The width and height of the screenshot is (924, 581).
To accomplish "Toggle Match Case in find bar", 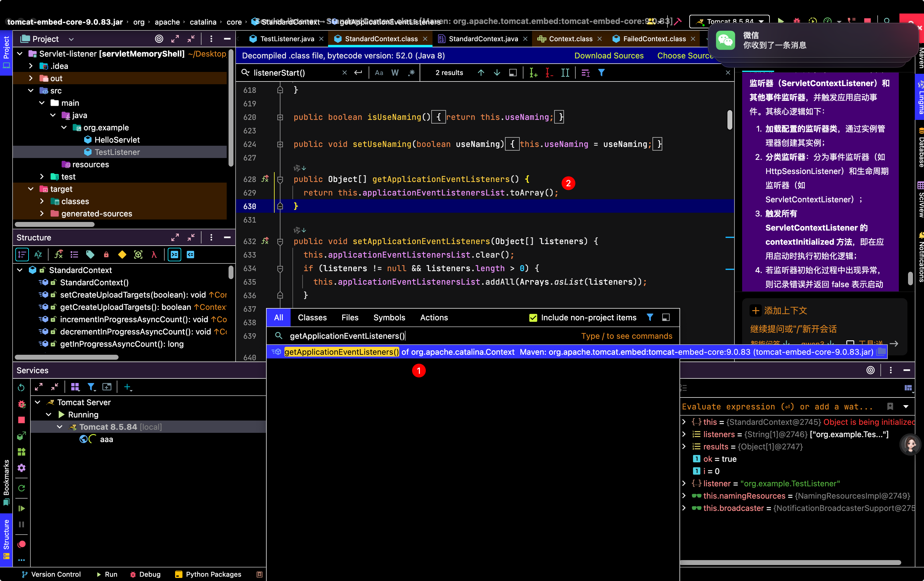I will tap(379, 73).
